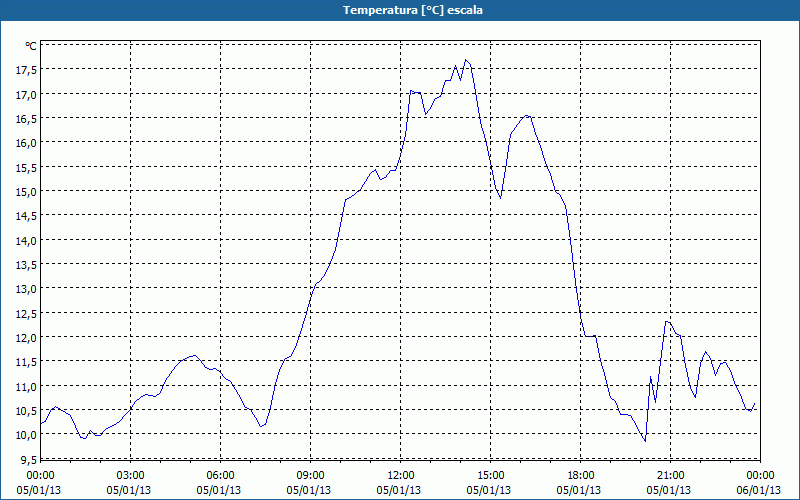Click the curve dip near 15:20
Image resolution: width=800 pixels, height=500 pixels.
click(x=501, y=197)
